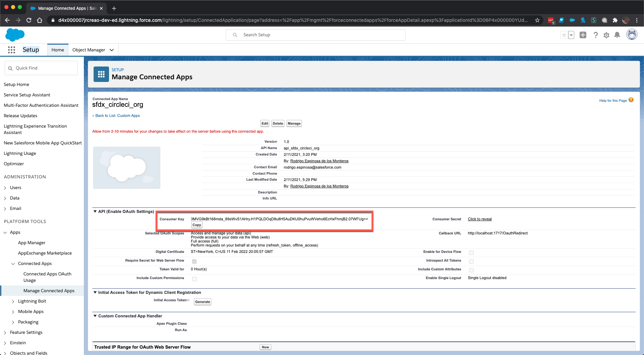Click the site lock icon in address bar
Image resolution: width=644 pixels, height=355 pixels.
pyautogui.click(x=53, y=20)
